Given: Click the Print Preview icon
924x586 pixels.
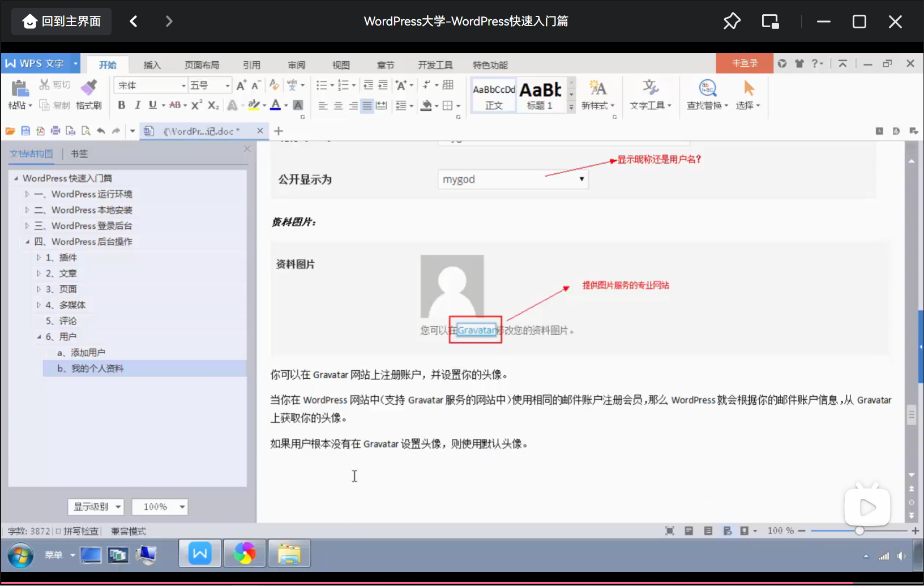Looking at the screenshot, I should pyautogui.click(x=85, y=131).
